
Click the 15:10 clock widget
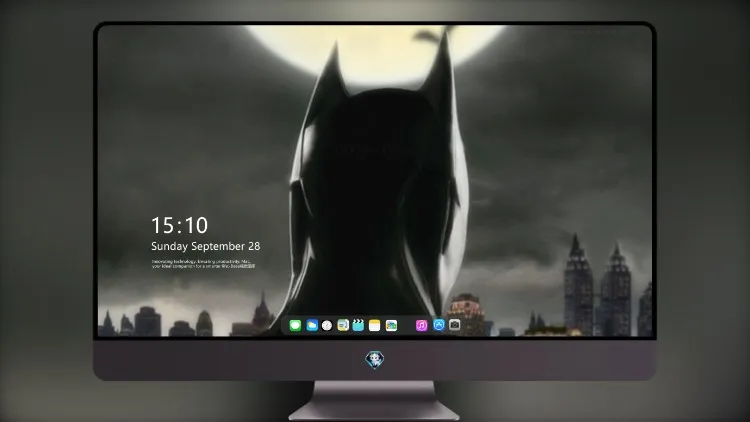point(179,225)
